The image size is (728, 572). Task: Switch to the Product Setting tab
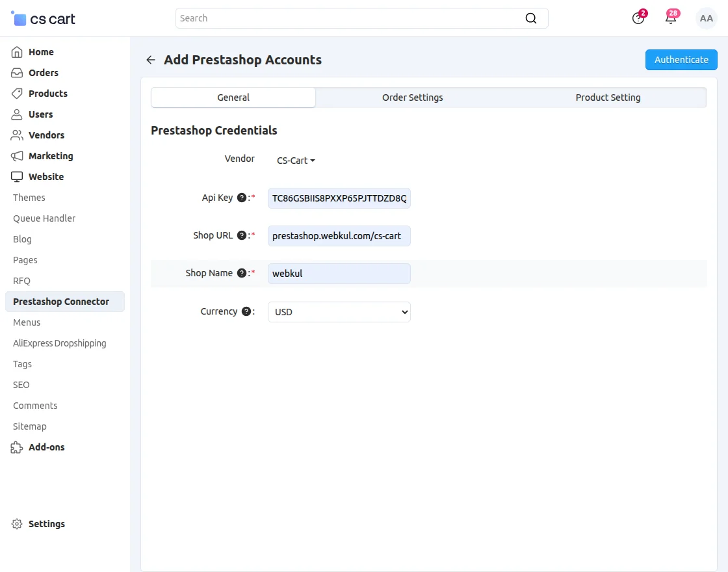click(608, 97)
